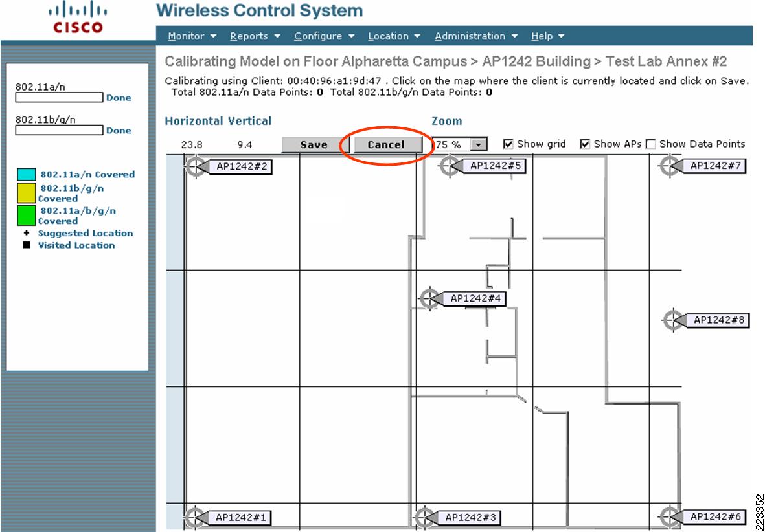
Task: Enable the Show Data Points checkbox
Action: point(650,144)
